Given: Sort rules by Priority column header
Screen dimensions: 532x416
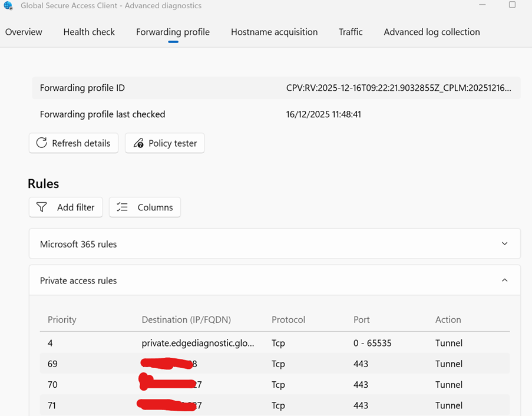Looking at the screenshot, I should [x=62, y=320].
